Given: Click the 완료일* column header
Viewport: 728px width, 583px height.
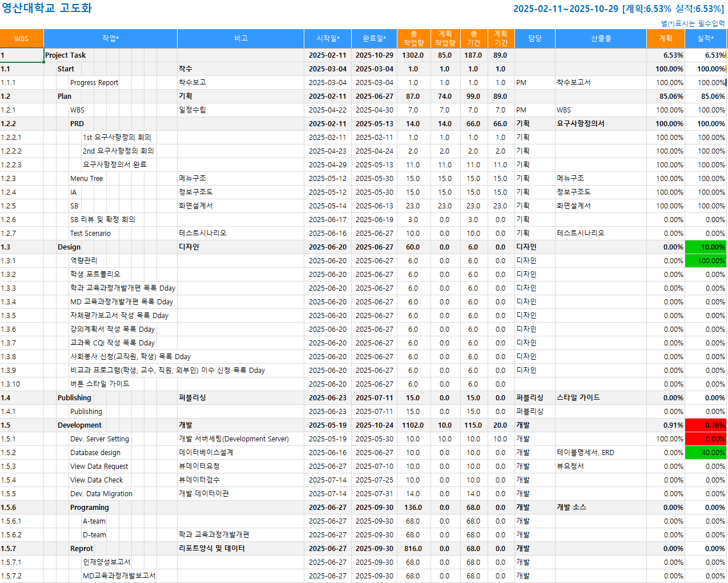Looking at the screenshot, I should [x=374, y=39].
